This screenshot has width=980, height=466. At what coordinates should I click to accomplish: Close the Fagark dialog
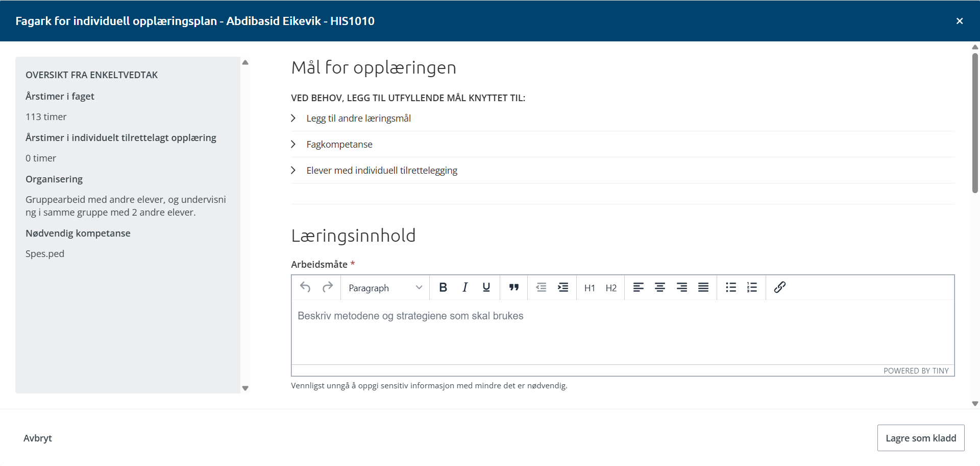pos(960,21)
